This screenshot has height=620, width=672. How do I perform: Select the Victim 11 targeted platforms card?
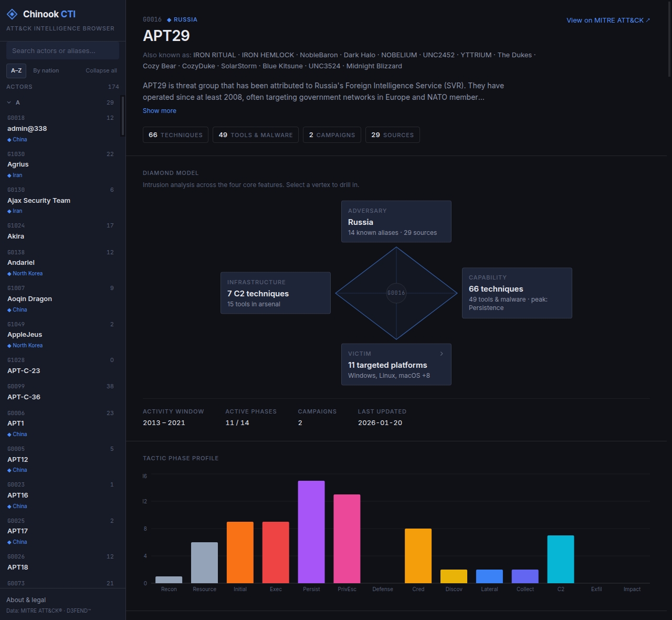[x=396, y=364]
